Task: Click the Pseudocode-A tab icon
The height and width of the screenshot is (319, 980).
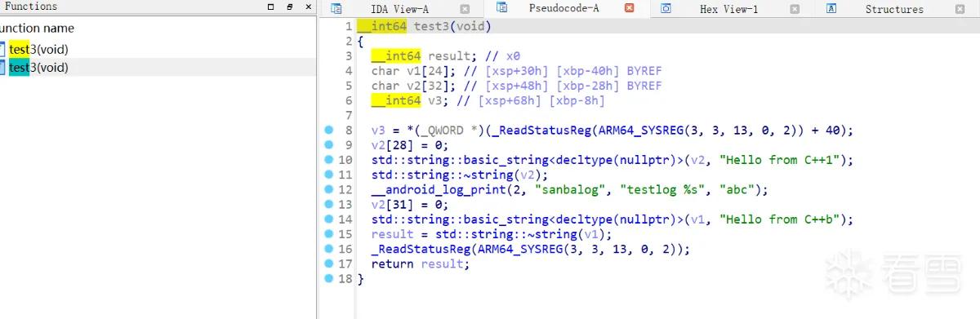Action: click(x=502, y=8)
